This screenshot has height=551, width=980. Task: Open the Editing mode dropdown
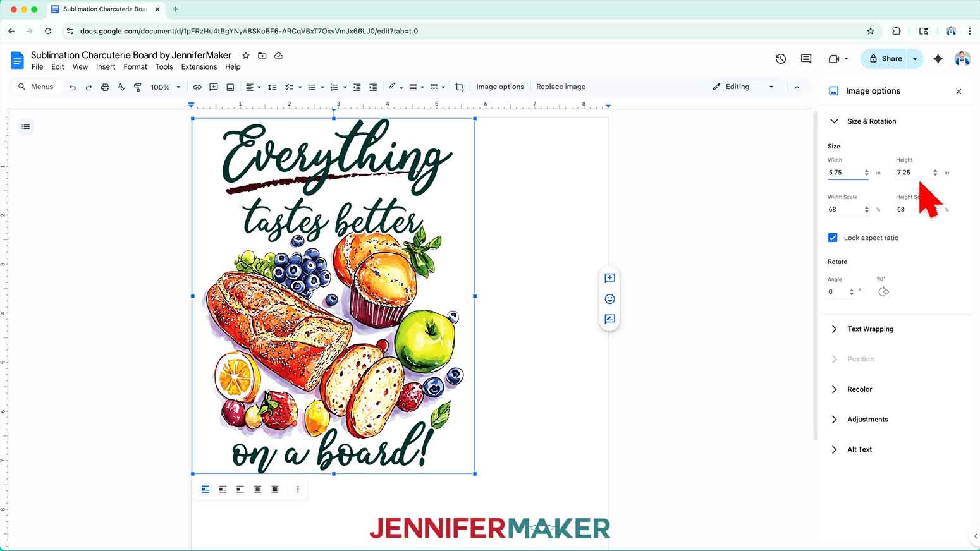744,87
